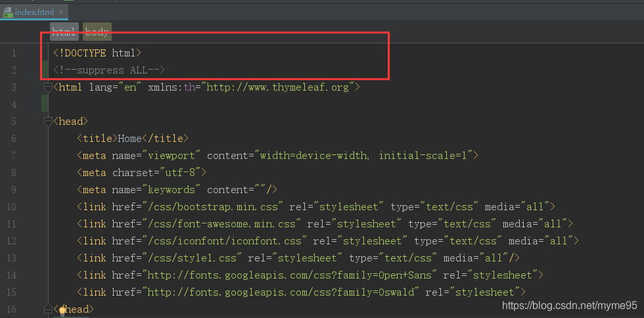
Task: Close the index.html tab
Action: tap(60, 12)
